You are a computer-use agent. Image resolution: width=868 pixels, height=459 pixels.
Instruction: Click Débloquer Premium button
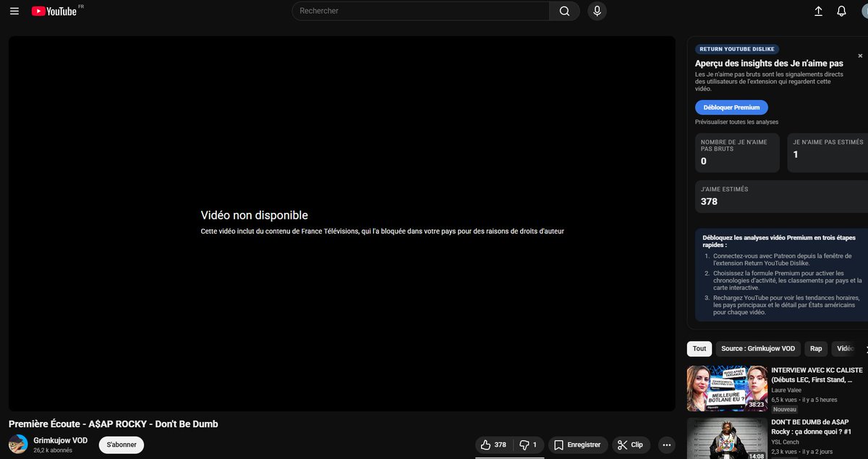tap(731, 107)
